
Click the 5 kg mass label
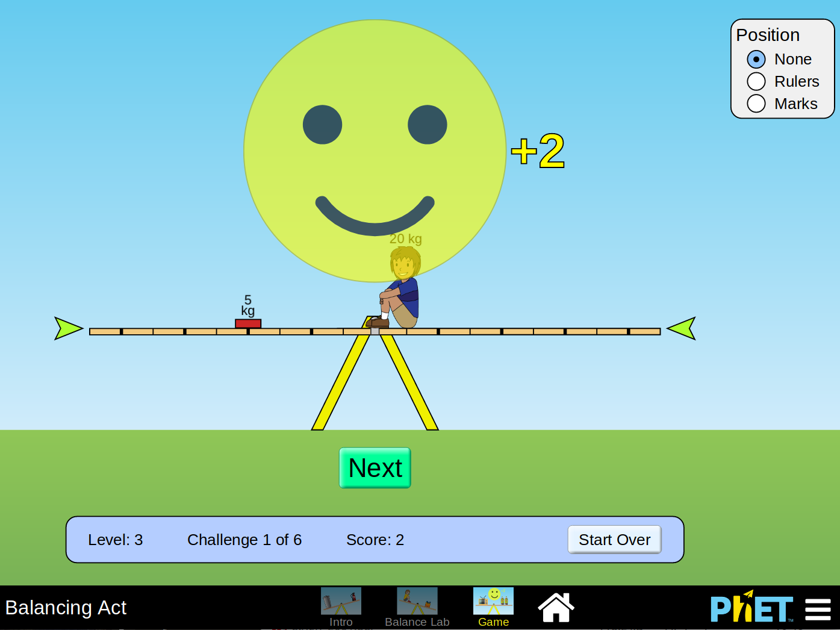coord(248,305)
